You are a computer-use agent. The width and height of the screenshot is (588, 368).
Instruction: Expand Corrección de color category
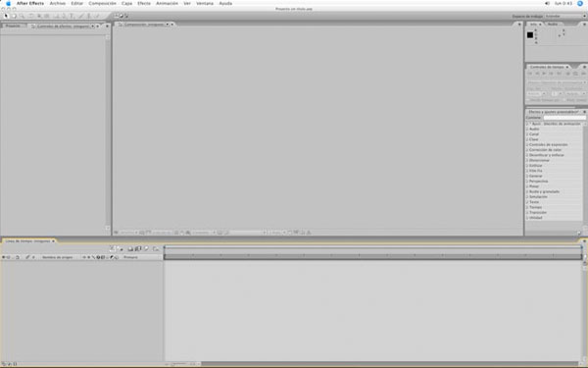click(x=527, y=150)
